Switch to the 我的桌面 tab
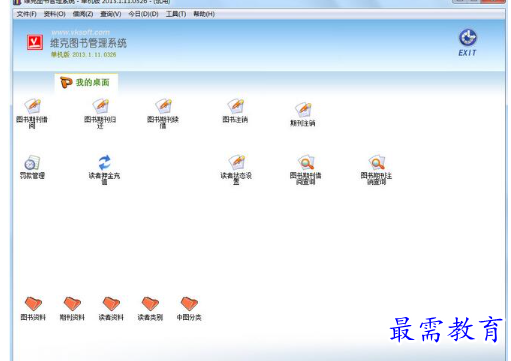Image resolution: width=511 pixels, height=361 pixels. (85, 82)
